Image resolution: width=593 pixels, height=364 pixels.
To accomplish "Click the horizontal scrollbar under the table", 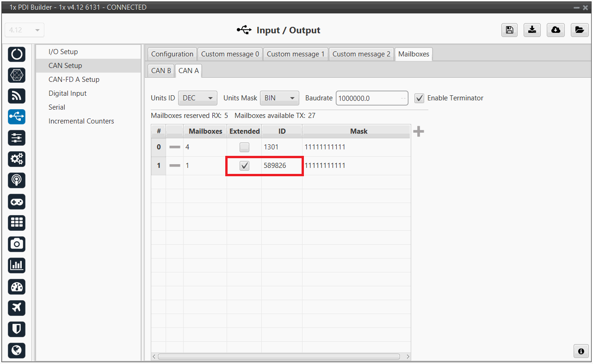I will [278, 357].
